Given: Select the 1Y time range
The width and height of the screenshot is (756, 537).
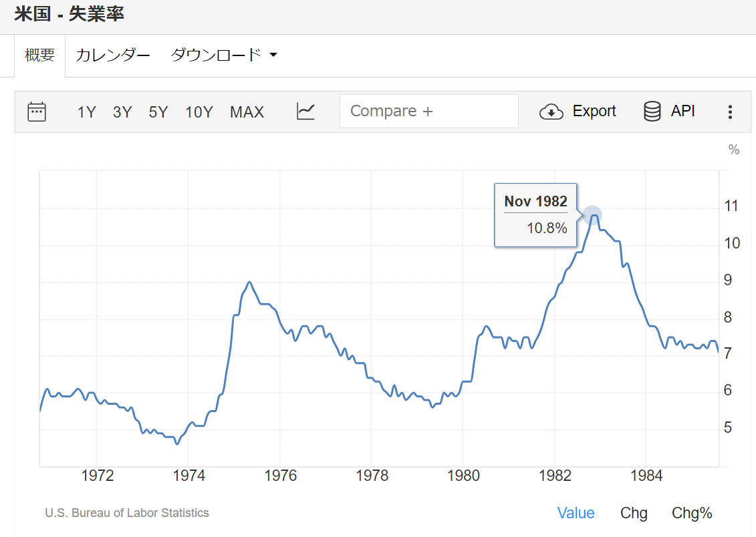Looking at the screenshot, I should click(x=87, y=112).
